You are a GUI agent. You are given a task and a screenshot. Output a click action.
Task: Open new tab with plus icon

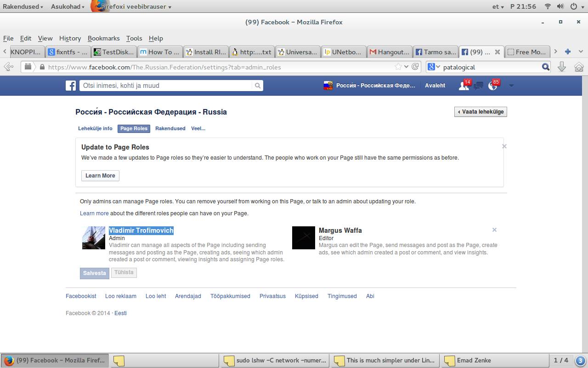coord(568,52)
